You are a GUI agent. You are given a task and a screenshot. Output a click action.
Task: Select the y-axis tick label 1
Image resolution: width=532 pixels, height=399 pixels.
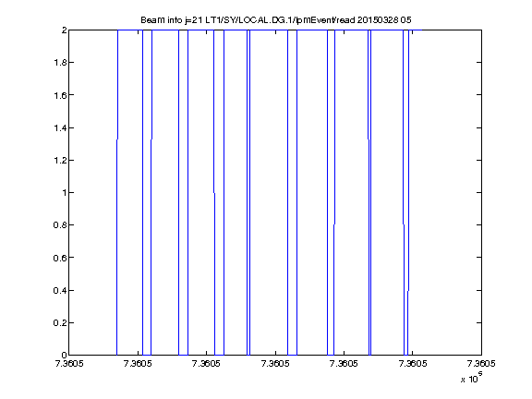click(64, 193)
